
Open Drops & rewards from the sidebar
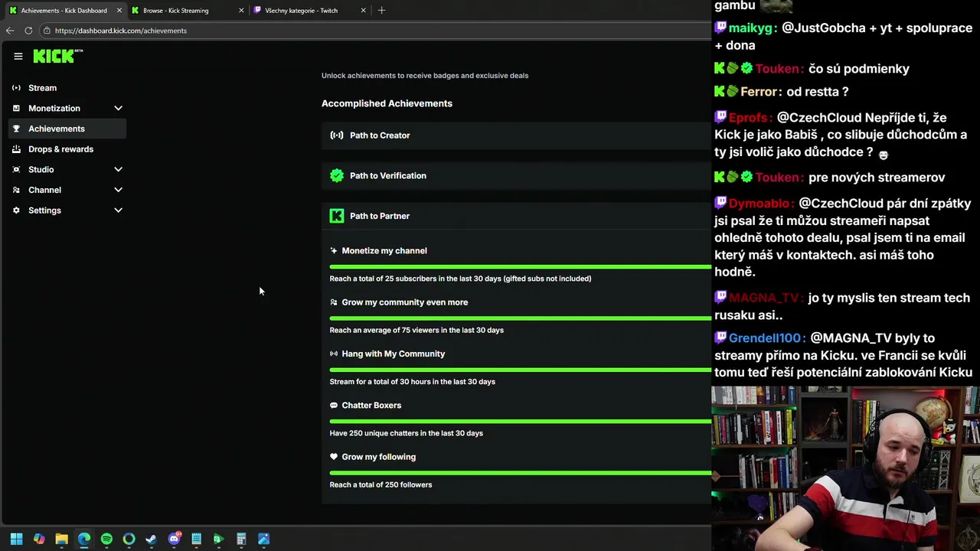click(67, 149)
